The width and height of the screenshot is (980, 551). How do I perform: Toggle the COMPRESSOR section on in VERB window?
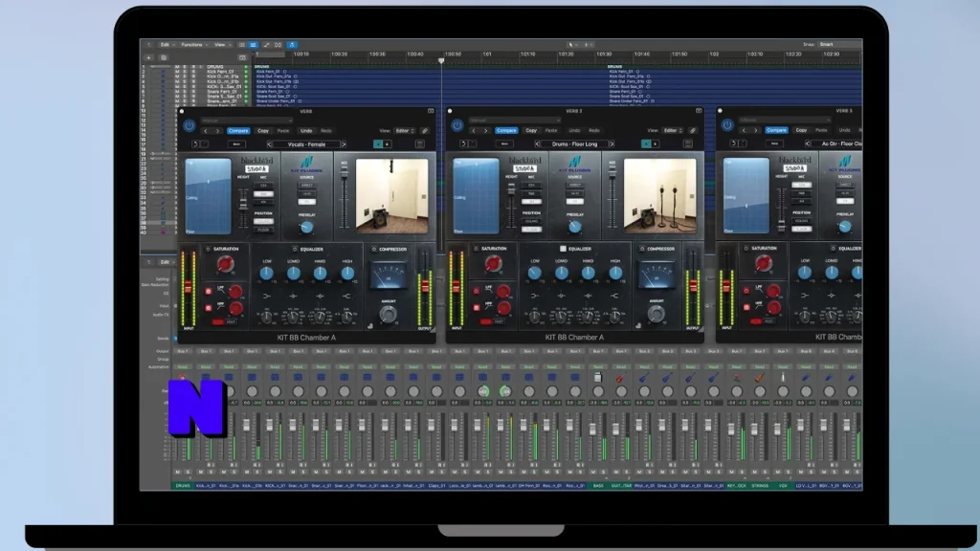(374, 250)
